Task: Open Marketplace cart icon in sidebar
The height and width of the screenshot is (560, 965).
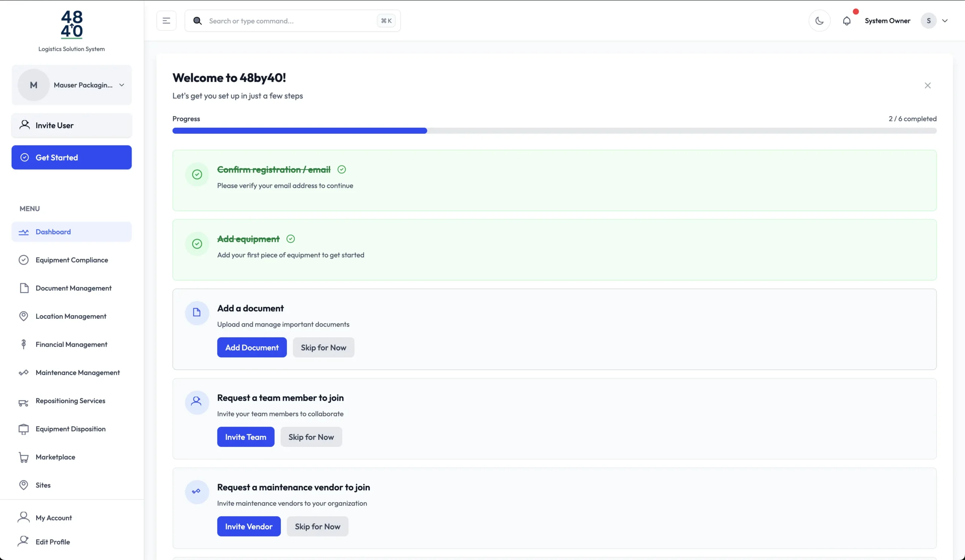Action: [x=24, y=457]
